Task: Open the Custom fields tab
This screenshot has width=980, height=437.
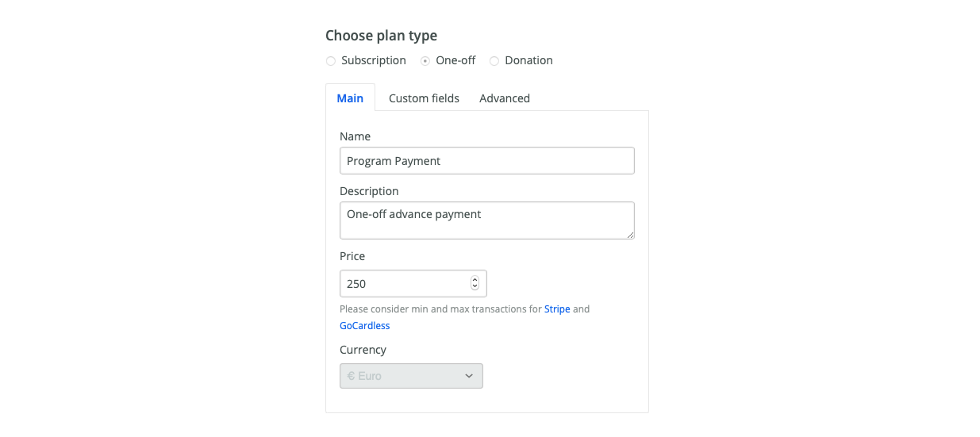Action: pyautogui.click(x=424, y=98)
